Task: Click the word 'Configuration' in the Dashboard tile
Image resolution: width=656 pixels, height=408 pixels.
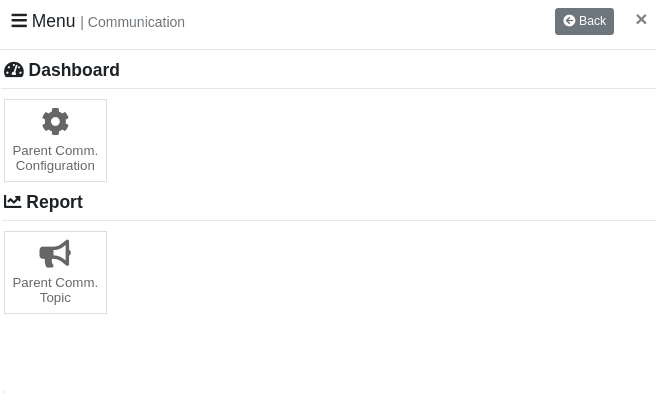Action: click(55, 166)
